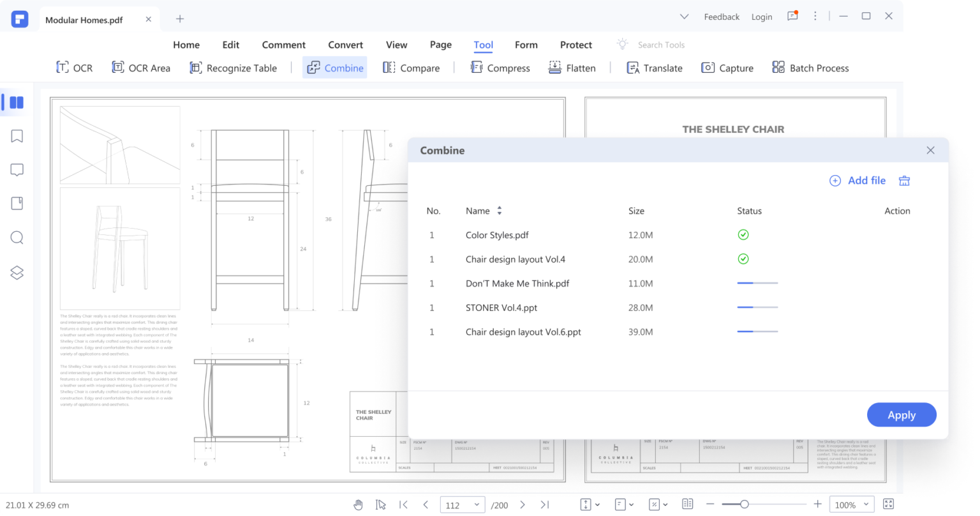This screenshot has height=516, width=980.
Task: Adjust the zoom slider
Action: pyautogui.click(x=744, y=503)
